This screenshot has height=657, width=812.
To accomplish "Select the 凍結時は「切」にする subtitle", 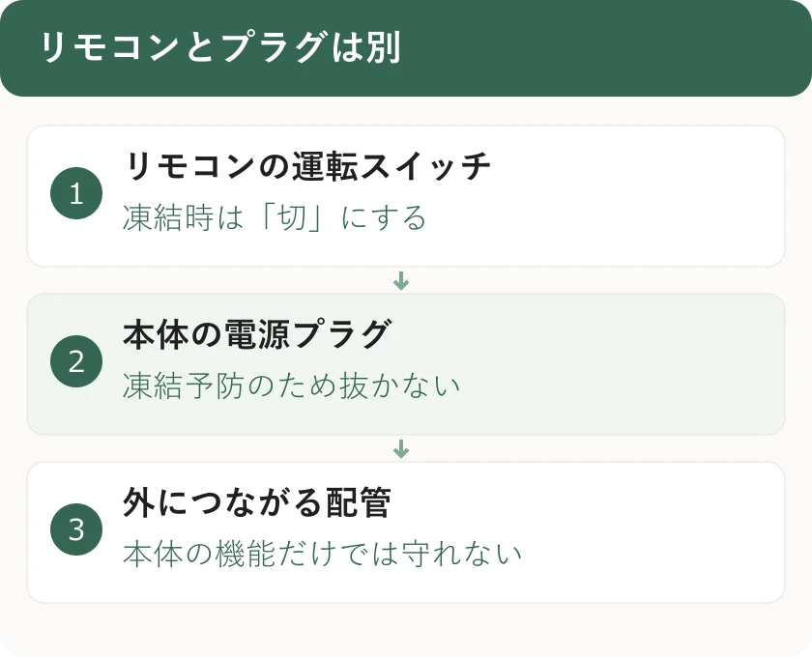I will click(275, 217).
